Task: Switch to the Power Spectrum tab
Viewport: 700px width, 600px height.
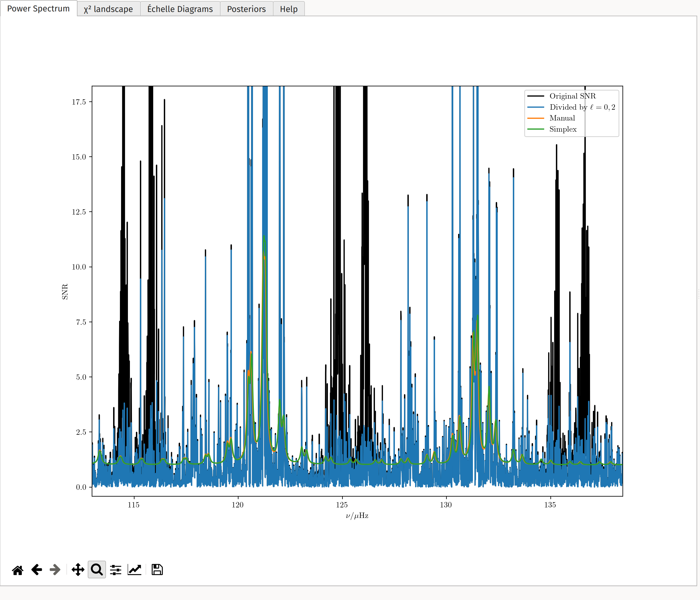Action: point(38,9)
